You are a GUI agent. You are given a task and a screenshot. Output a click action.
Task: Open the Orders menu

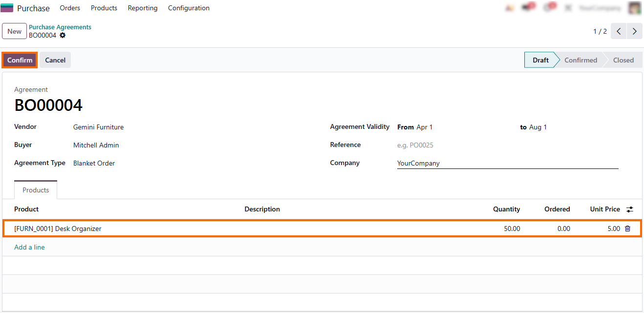click(x=70, y=8)
